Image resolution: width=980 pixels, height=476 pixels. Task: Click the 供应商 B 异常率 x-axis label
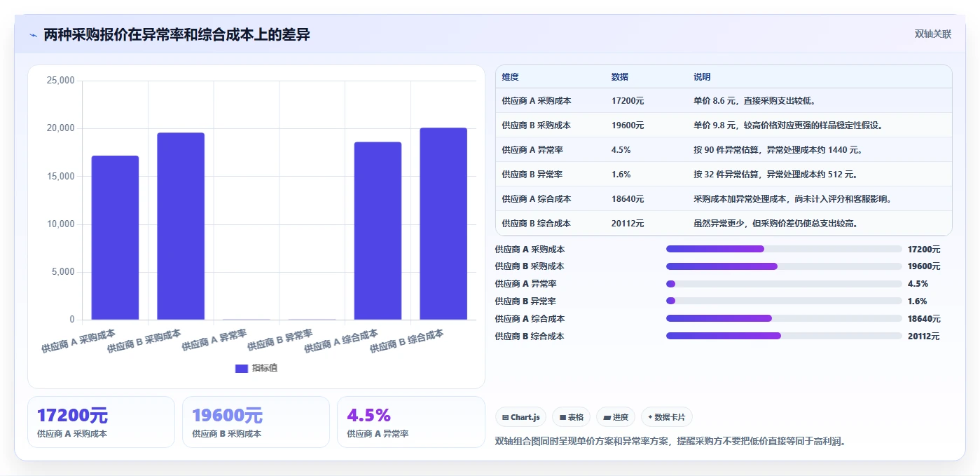click(x=280, y=340)
